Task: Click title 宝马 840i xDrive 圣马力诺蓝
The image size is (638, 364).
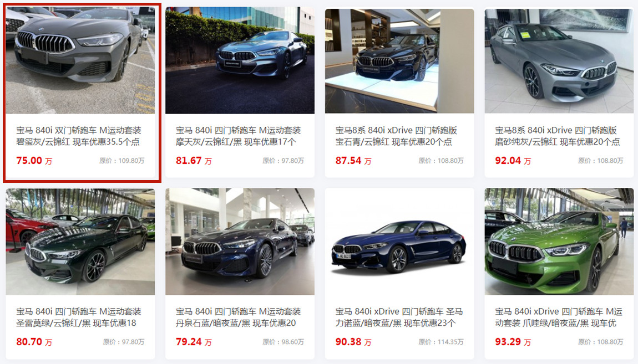Action: pyautogui.click(x=399, y=317)
